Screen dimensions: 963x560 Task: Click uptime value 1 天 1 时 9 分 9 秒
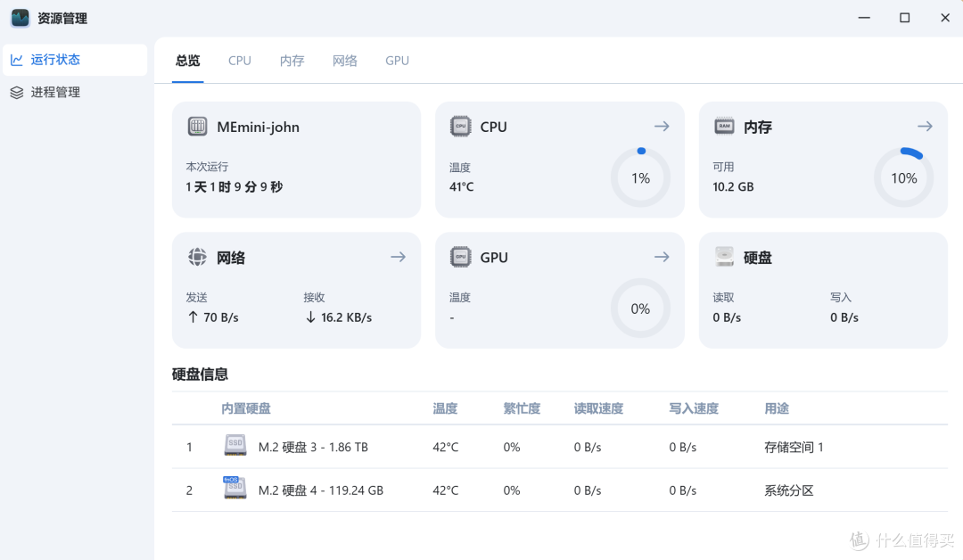point(234,186)
